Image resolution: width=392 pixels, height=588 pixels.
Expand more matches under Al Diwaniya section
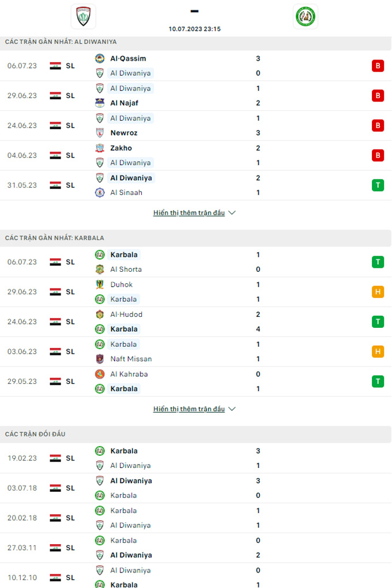pyautogui.click(x=194, y=213)
